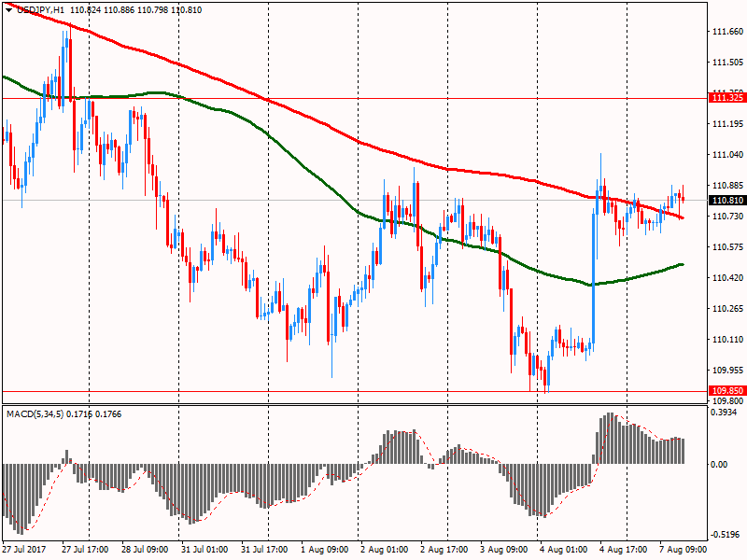Click the end of the red moving average
747x560 pixels.
coord(683,218)
